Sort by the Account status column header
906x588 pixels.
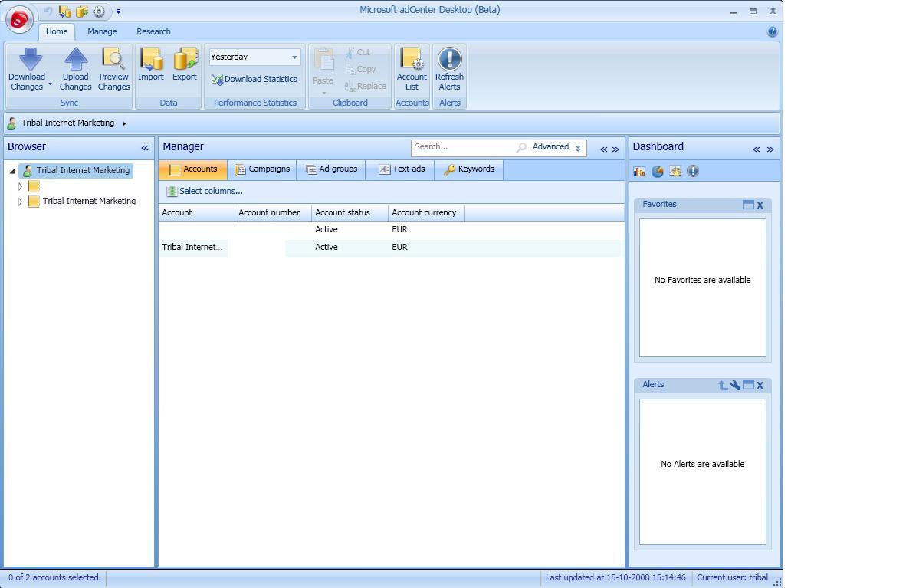[x=350, y=213]
